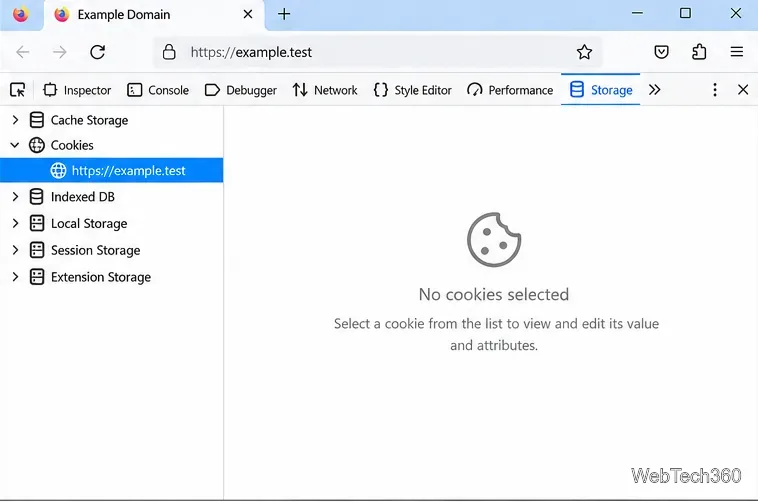Open the Extensions puzzle icon
The image size is (758, 502).
699,52
